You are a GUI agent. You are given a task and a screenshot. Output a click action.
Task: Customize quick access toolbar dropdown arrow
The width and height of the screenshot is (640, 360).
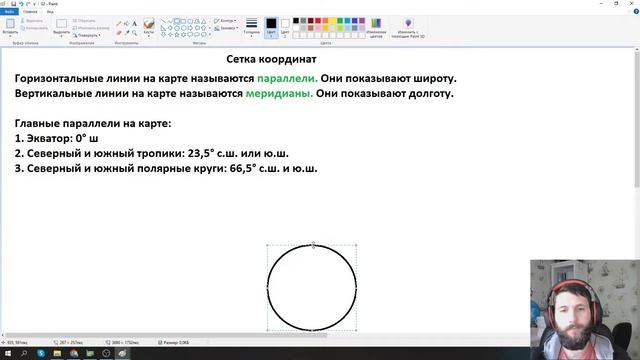34,4
